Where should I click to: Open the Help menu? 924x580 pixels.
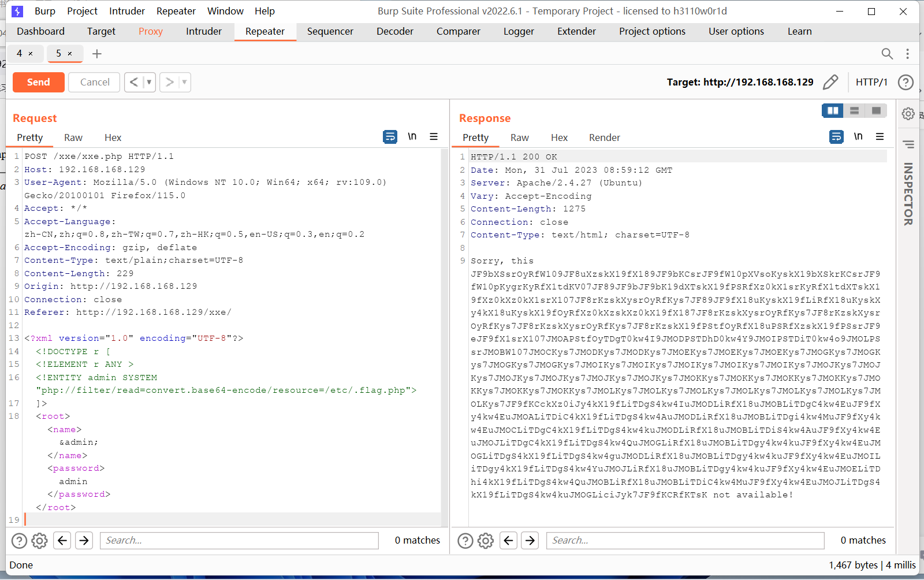coord(264,11)
